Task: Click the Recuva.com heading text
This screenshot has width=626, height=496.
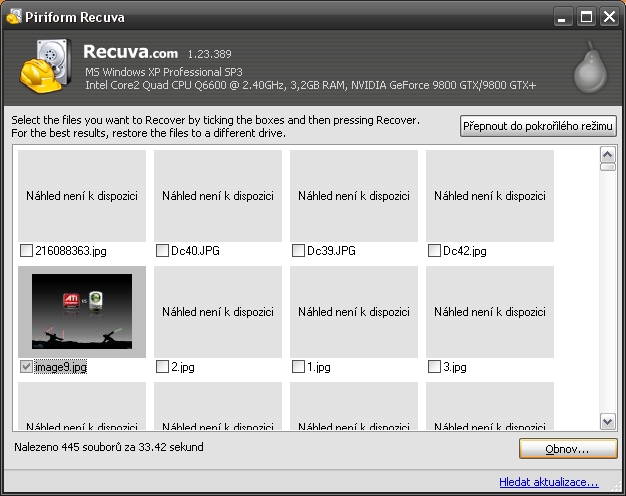Action: [131, 52]
